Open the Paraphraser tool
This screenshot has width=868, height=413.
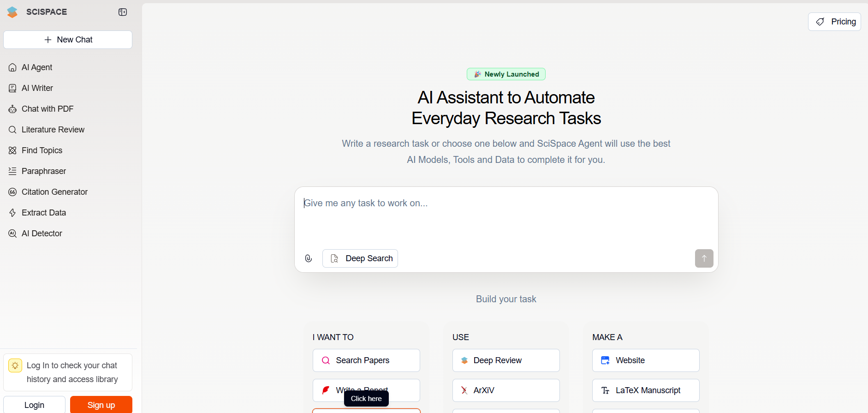pos(37,171)
